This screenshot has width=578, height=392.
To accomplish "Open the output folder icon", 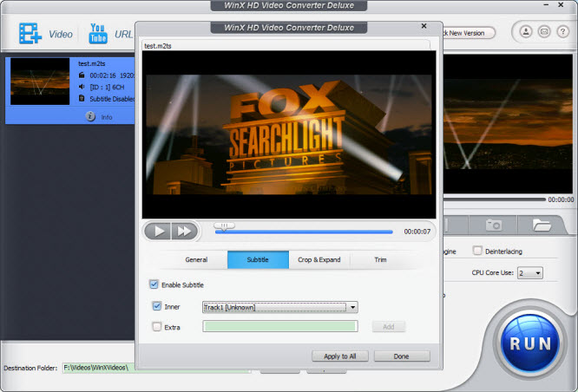I will point(542,225).
